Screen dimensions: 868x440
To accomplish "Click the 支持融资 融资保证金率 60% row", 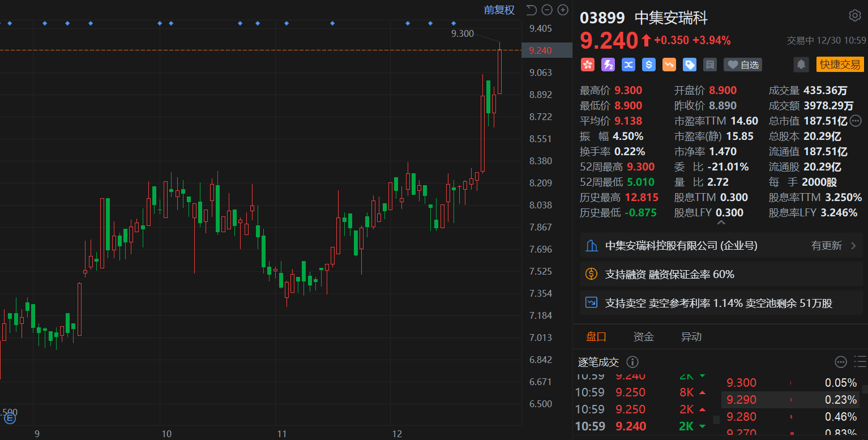I will 722,274.
